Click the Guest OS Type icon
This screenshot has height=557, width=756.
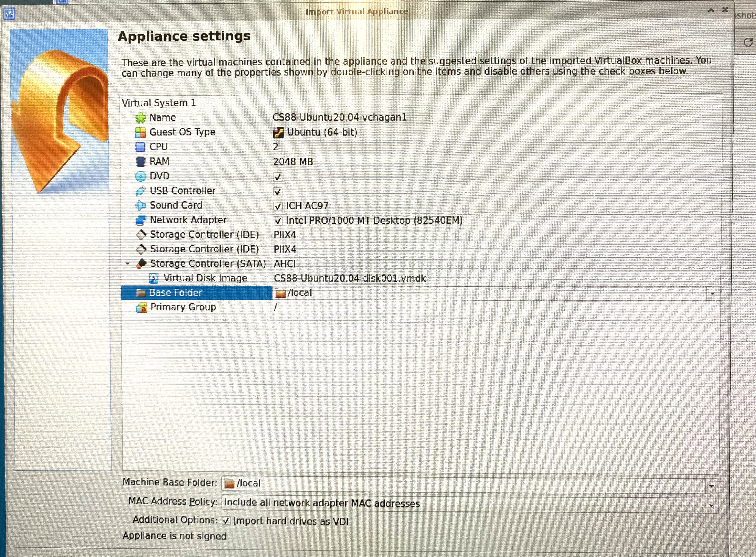click(141, 133)
